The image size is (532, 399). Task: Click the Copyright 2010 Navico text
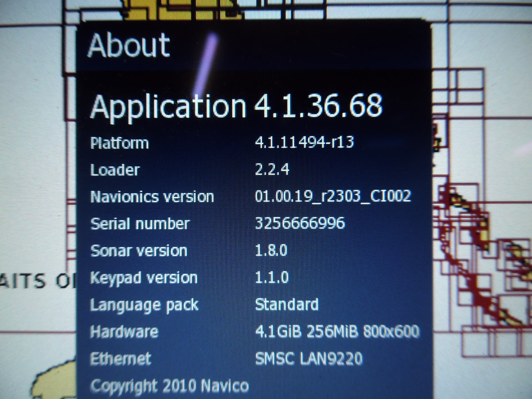169,386
